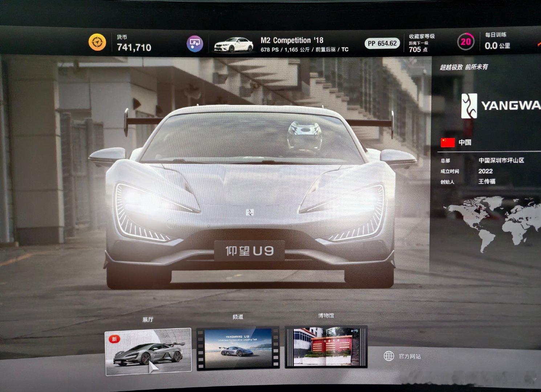Open the 官方网站 official website link
This screenshot has width=541, height=392.
(x=410, y=356)
